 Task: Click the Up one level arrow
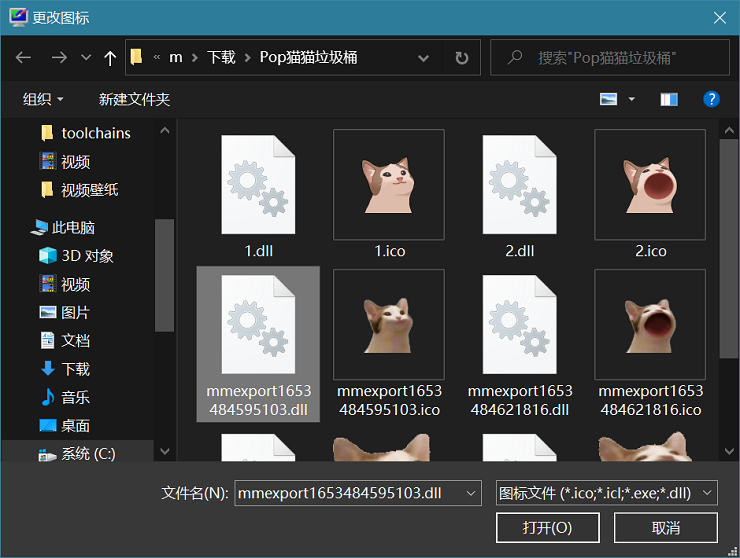pyautogui.click(x=110, y=58)
